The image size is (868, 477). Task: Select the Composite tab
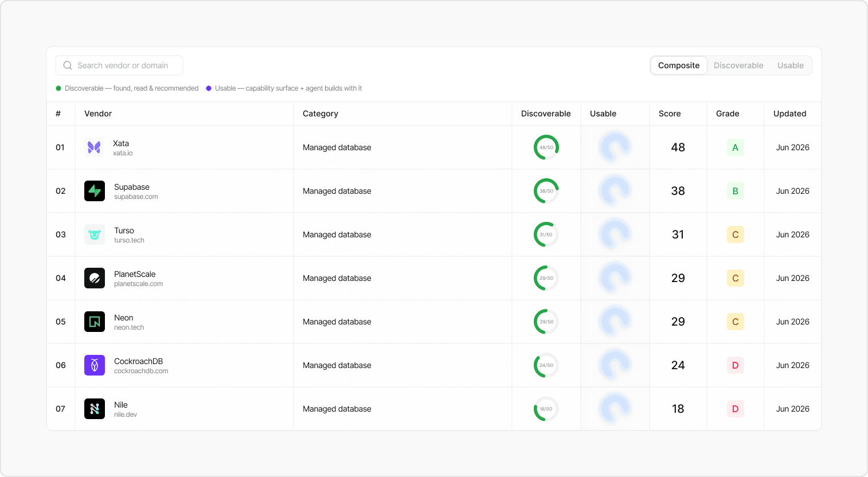coord(679,65)
